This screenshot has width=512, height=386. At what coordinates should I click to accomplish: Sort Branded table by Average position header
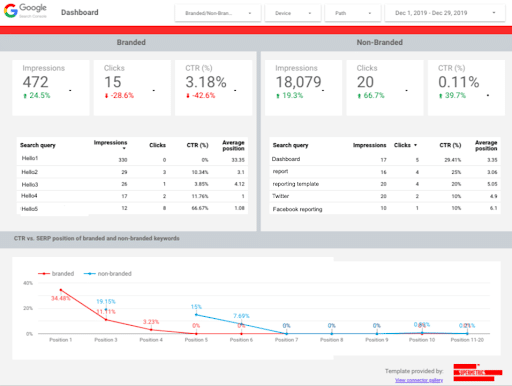233,145
